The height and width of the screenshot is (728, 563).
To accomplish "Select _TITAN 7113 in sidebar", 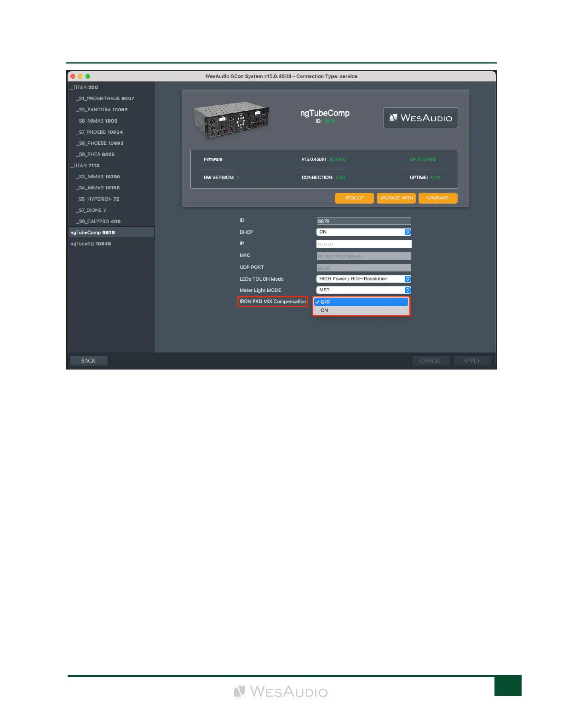I will (85, 165).
